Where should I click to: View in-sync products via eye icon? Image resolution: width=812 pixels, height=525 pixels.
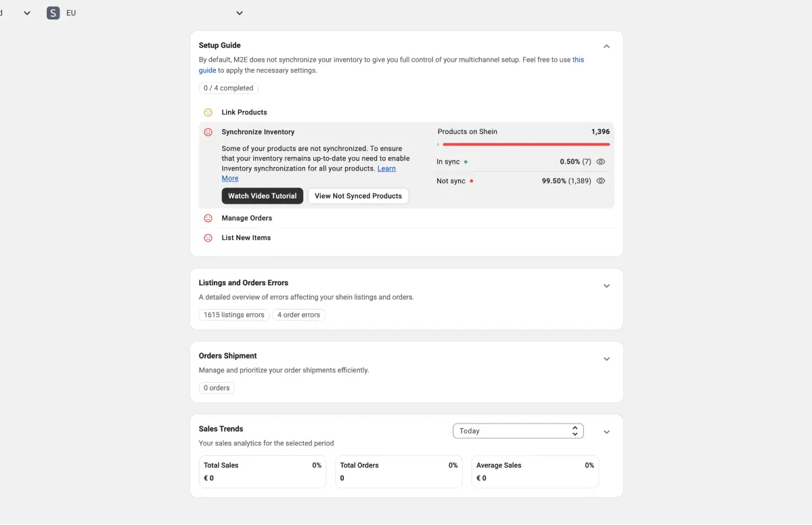(600, 162)
